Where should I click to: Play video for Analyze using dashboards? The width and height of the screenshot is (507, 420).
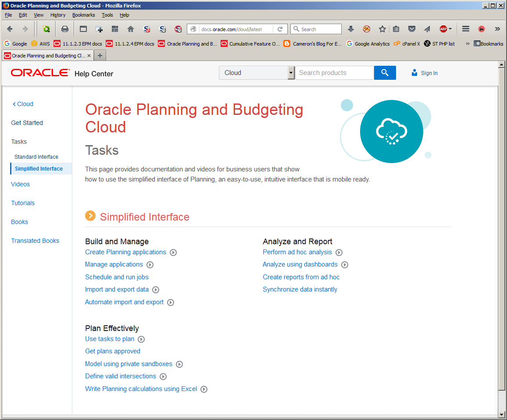(x=345, y=265)
